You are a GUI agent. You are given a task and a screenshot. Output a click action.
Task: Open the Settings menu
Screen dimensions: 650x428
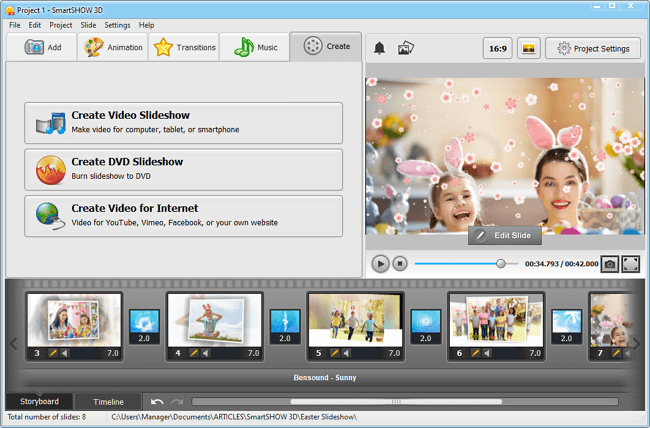(117, 25)
